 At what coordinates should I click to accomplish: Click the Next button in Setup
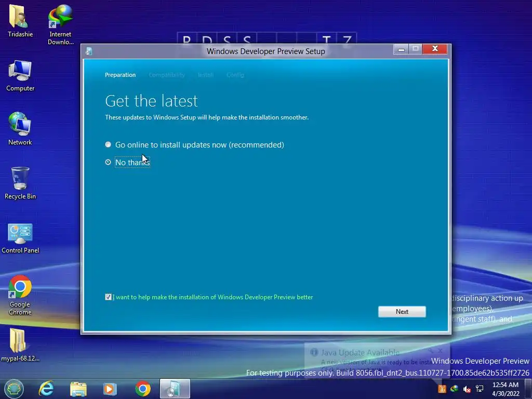point(402,312)
